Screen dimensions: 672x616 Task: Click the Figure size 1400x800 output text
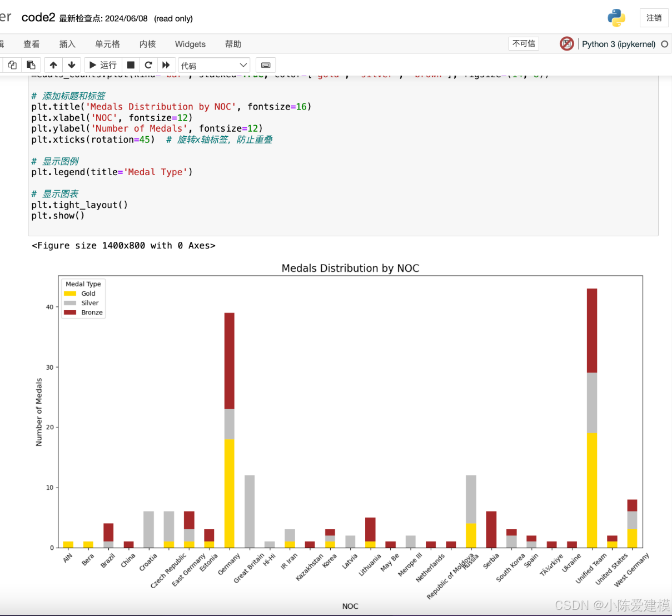[123, 246]
